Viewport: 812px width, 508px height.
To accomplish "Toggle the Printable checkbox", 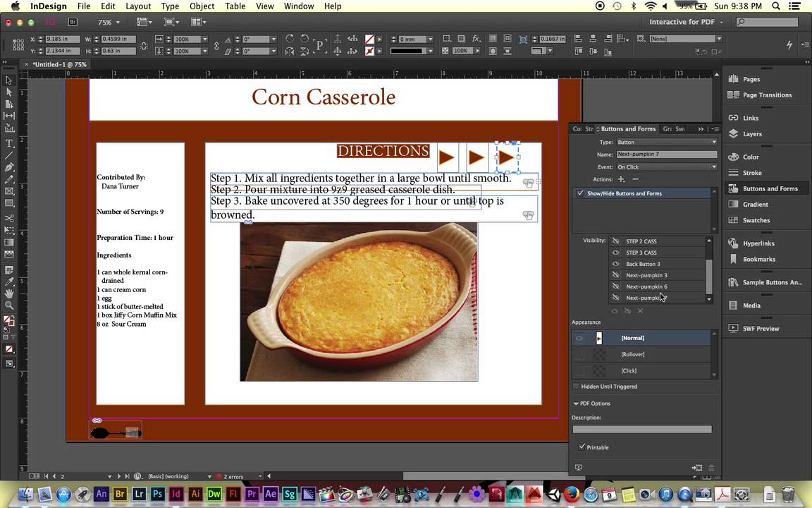I will (x=582, y=447).
